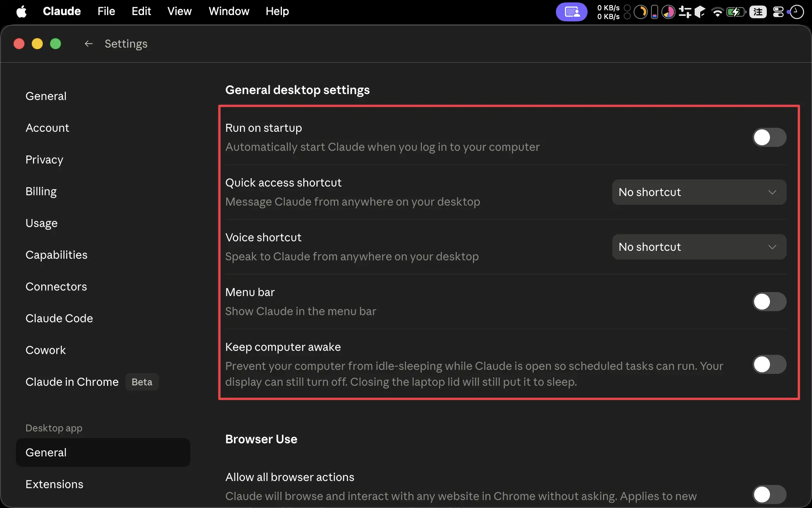The image size is (812, 508).
Task: Click the sliders icon in the menu bar
Action: pyautogui.click(x=685, y=12)
